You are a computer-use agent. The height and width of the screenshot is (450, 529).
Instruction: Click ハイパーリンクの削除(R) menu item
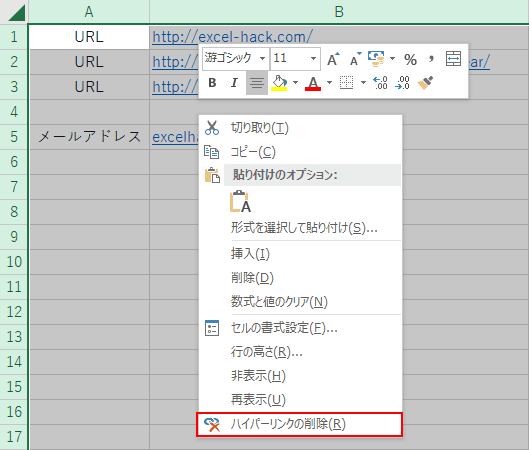[x=300, y=424]
